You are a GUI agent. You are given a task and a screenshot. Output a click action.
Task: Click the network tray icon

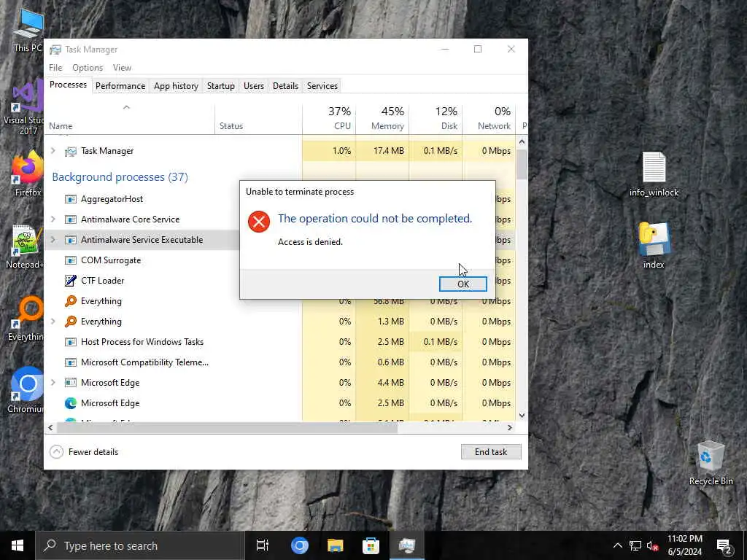coord(635,545)
